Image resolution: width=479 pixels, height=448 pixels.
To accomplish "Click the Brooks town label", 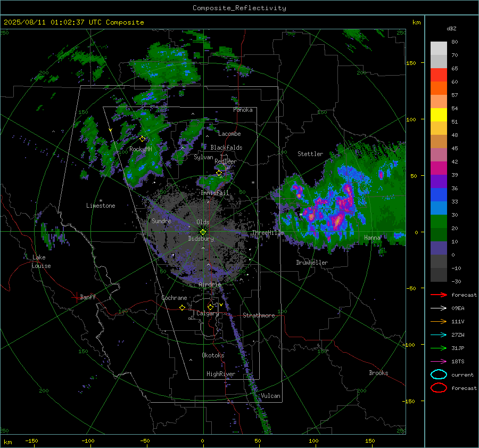I will click(x=378, y=373).
